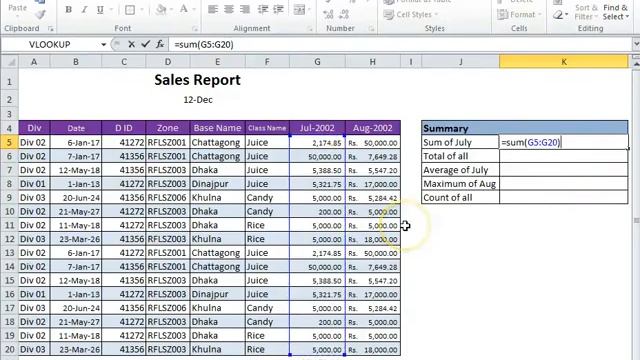
Task: Click the Insert Function fx icon
Action: 160,44
